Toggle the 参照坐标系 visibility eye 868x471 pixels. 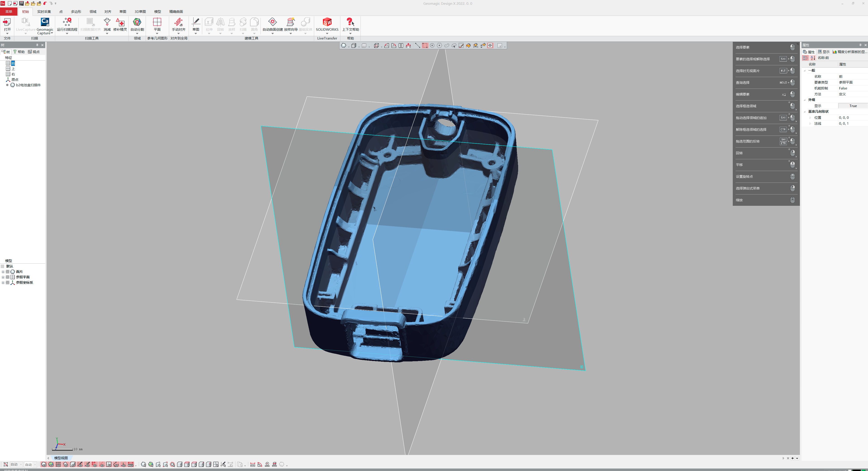tap(7, 282)
